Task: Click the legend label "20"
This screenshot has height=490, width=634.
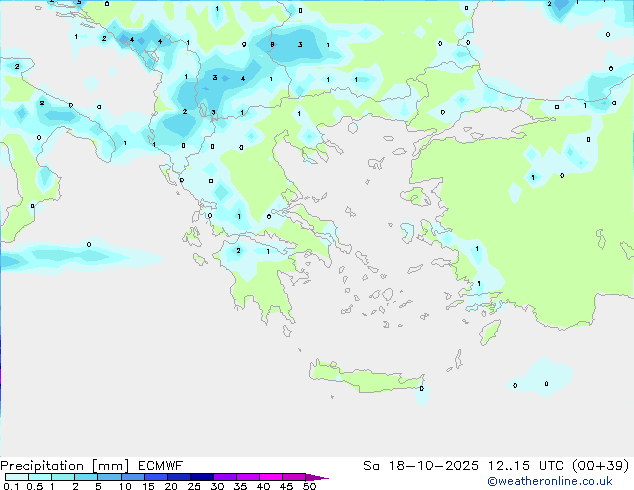Action: tap(171, 486)
